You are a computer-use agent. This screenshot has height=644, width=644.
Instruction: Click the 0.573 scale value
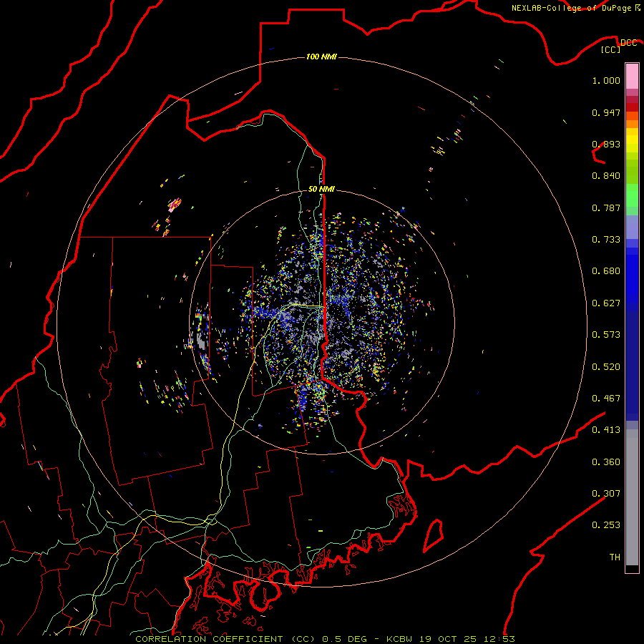(606, 335)
